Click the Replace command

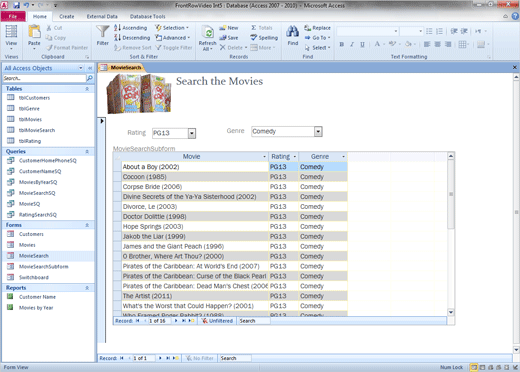317,28
